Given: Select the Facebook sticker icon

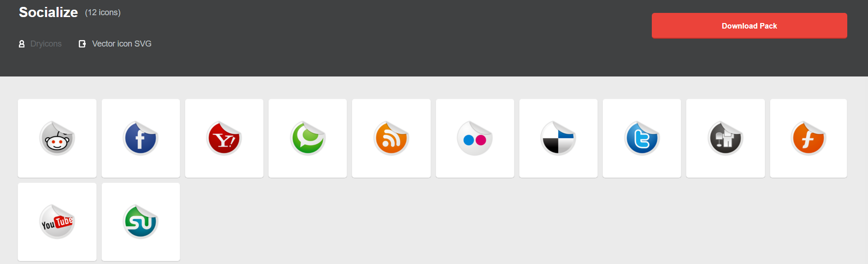Looking at the screenshot, I should tap(141, 138).
